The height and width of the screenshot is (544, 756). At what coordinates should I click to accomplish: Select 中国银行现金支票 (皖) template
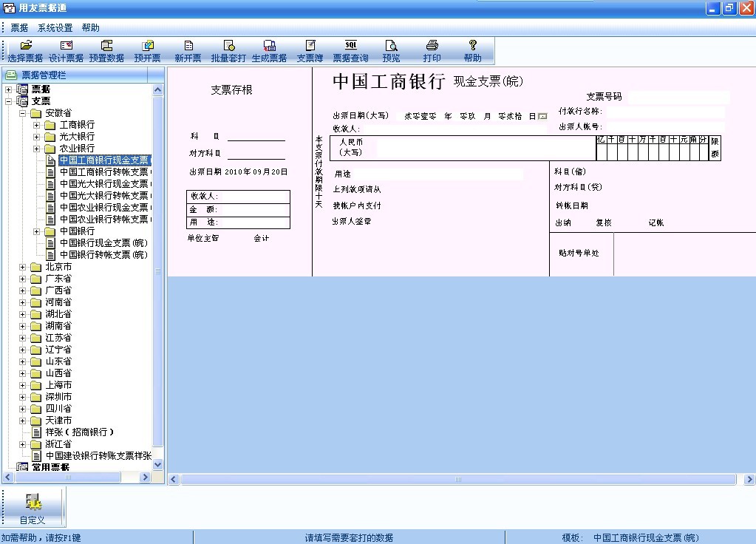(103, 243)
